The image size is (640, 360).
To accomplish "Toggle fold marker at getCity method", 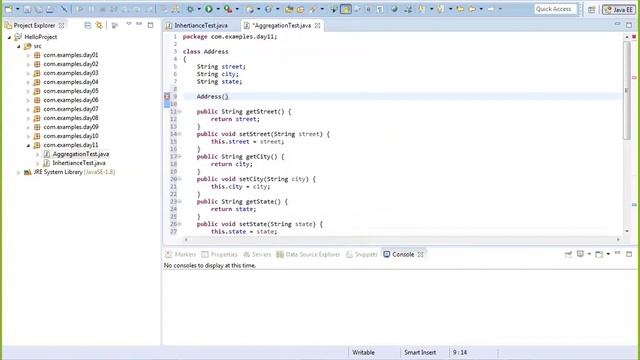I will (180, 156).
